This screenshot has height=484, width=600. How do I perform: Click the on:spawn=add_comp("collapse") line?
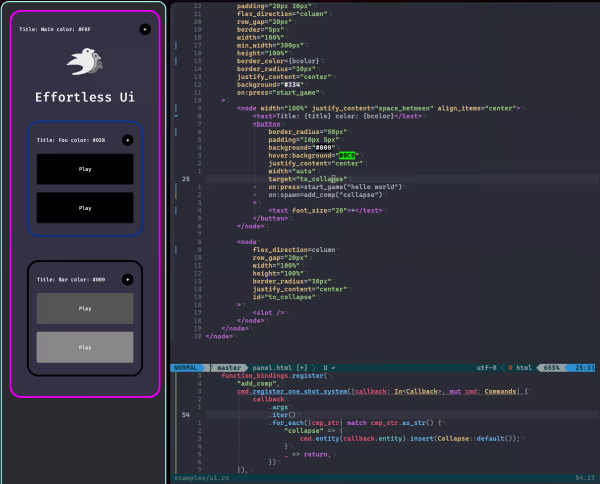point(325,195)
